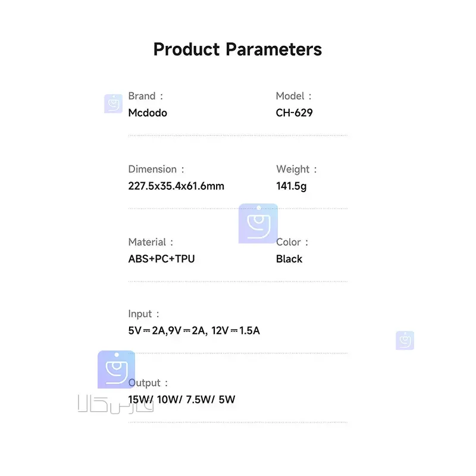Click the small watermark icon at the right edge

405,340
